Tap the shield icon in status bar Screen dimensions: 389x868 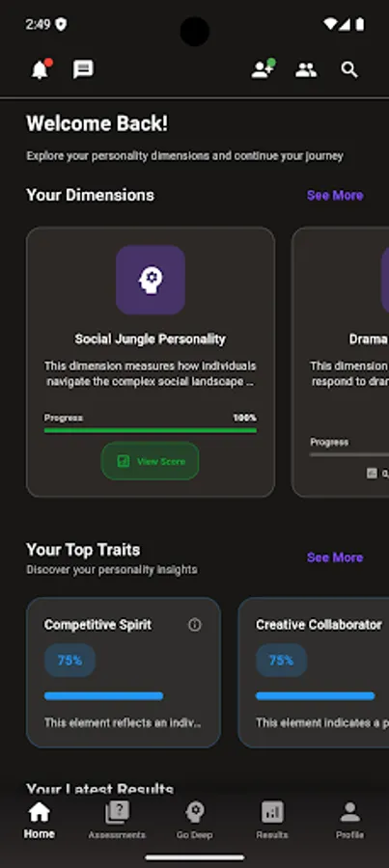(61, 24)
